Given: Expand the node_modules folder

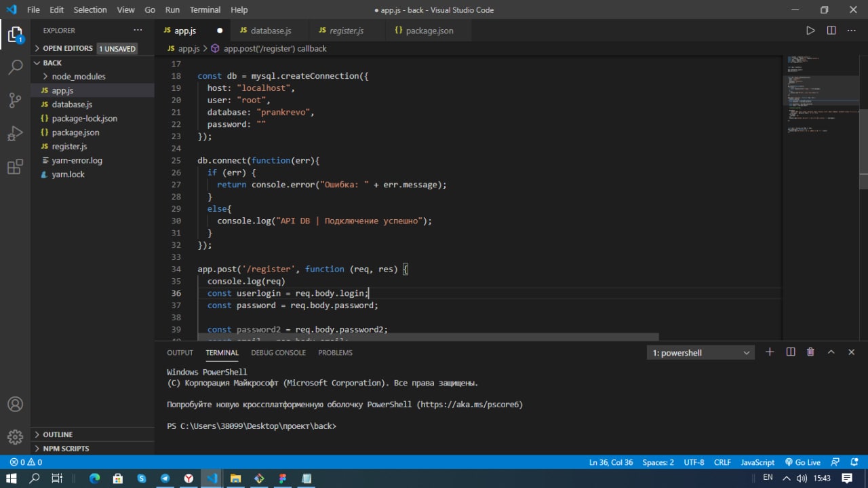Looking at the screenshot, I should coord(78,77).
